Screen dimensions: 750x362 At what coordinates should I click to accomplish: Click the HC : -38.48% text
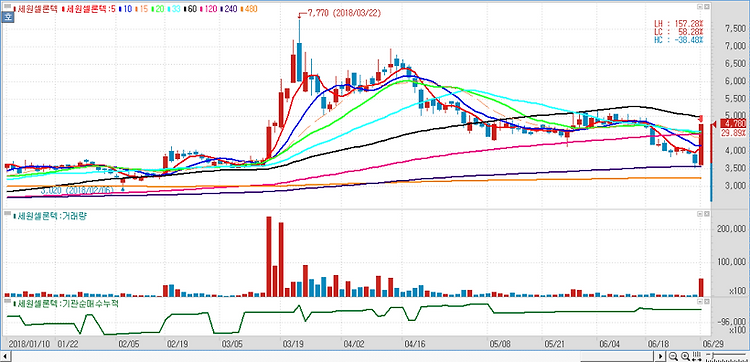679,40
